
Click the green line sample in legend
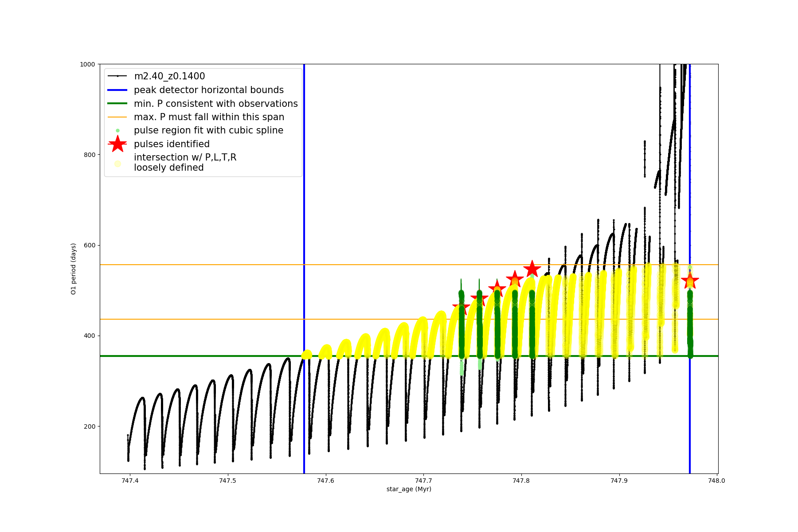117,103
